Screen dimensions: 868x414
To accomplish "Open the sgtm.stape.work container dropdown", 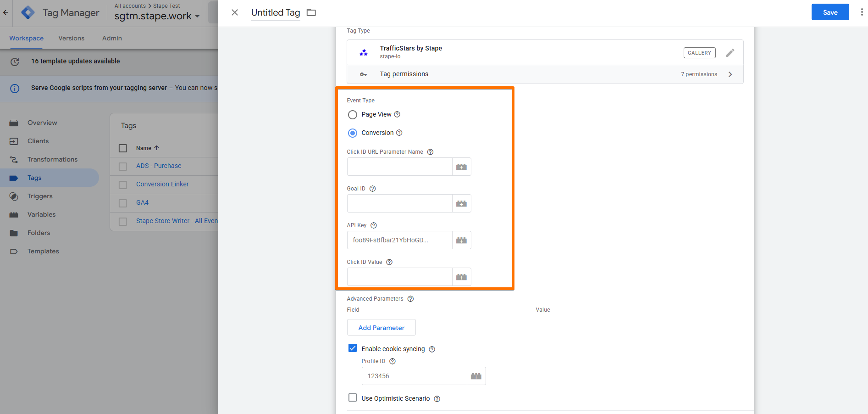I will pos(157,16).
